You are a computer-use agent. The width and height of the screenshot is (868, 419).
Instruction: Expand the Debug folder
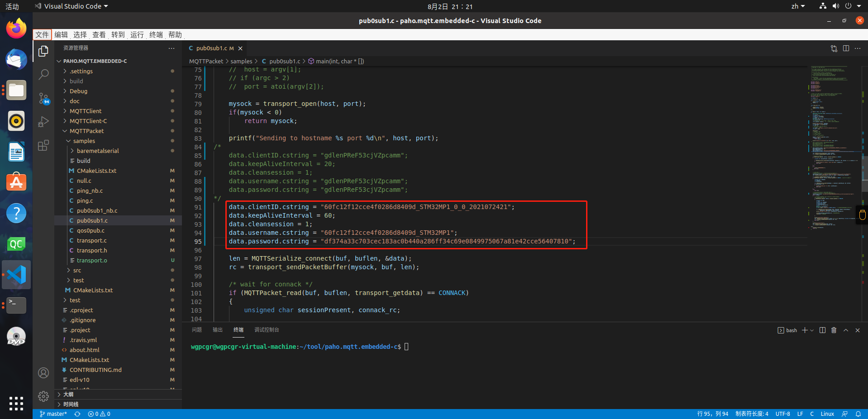118,91
